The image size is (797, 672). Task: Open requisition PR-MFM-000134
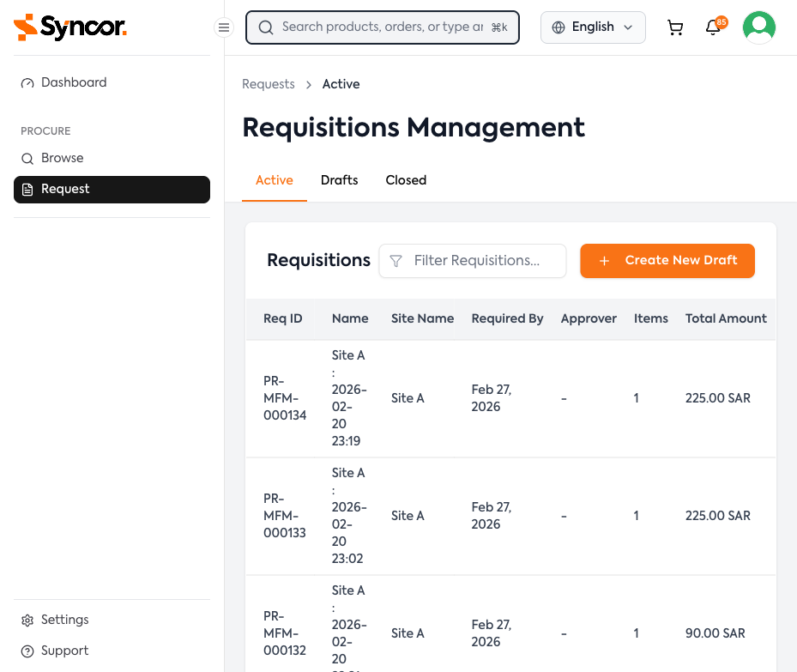[x=284, y=398]
